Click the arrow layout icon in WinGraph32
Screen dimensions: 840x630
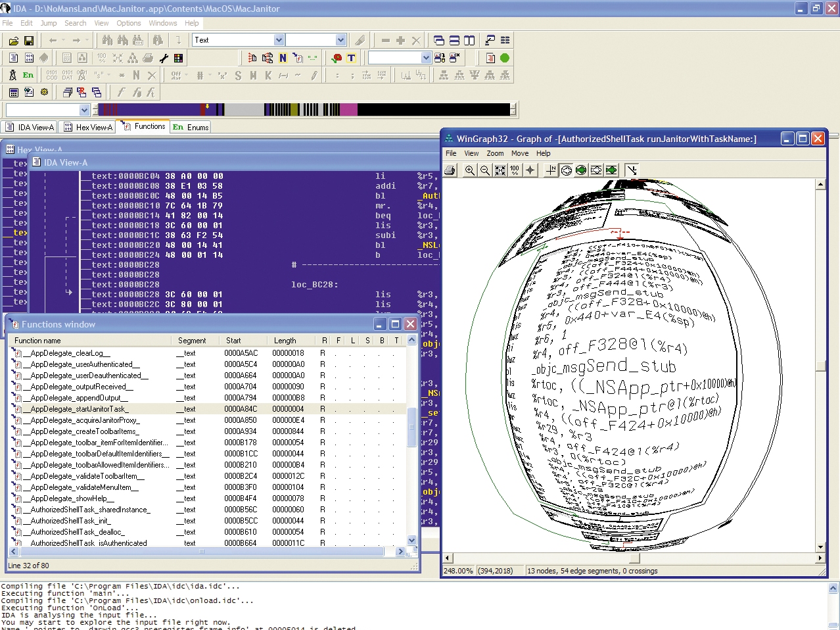(632, 170)
